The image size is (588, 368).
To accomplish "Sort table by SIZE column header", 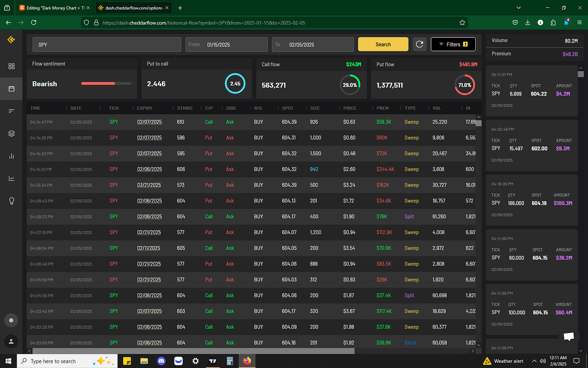I will point(315,108).
